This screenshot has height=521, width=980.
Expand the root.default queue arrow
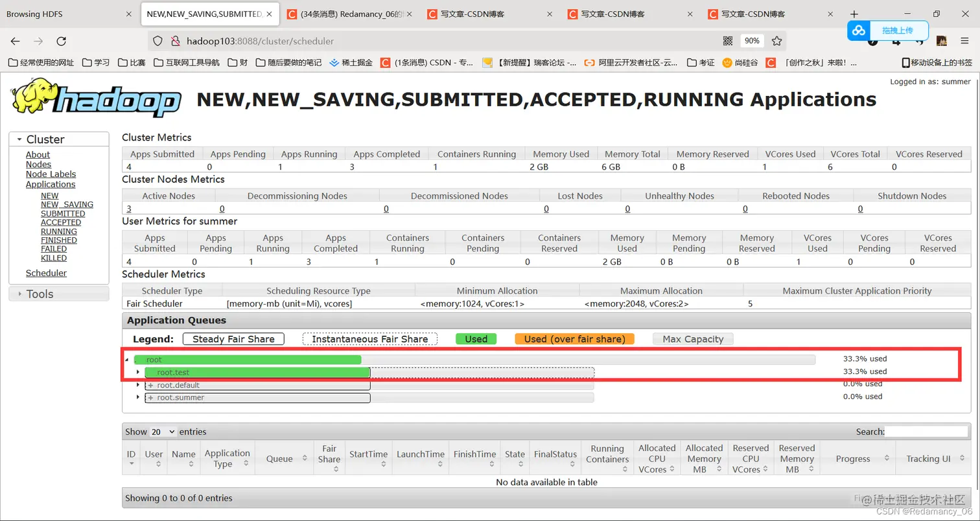click(x=138, y=385)
